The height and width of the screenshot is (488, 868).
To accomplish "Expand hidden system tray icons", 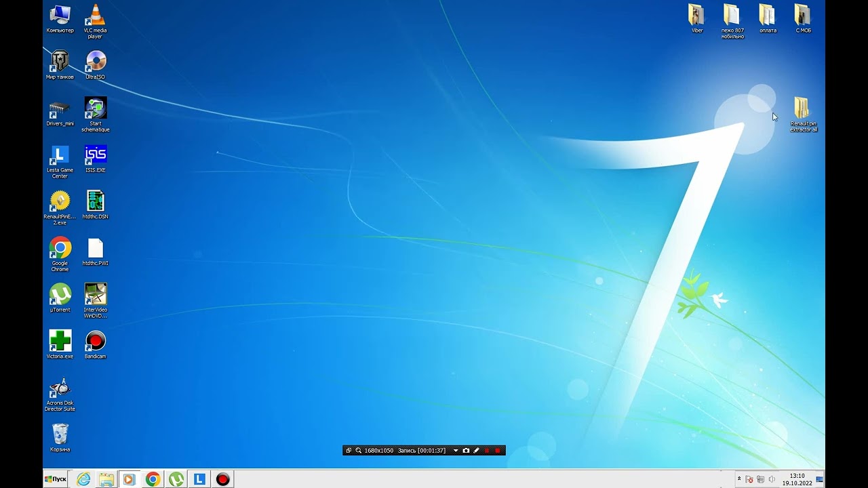I will 739,479.
